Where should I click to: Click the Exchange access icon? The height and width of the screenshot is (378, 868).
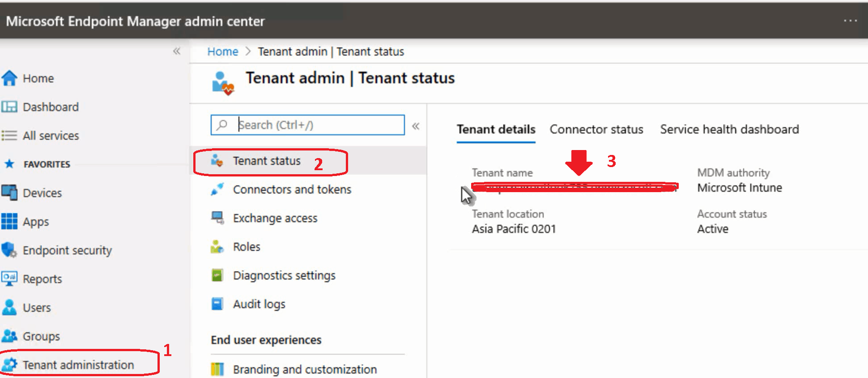217,218
